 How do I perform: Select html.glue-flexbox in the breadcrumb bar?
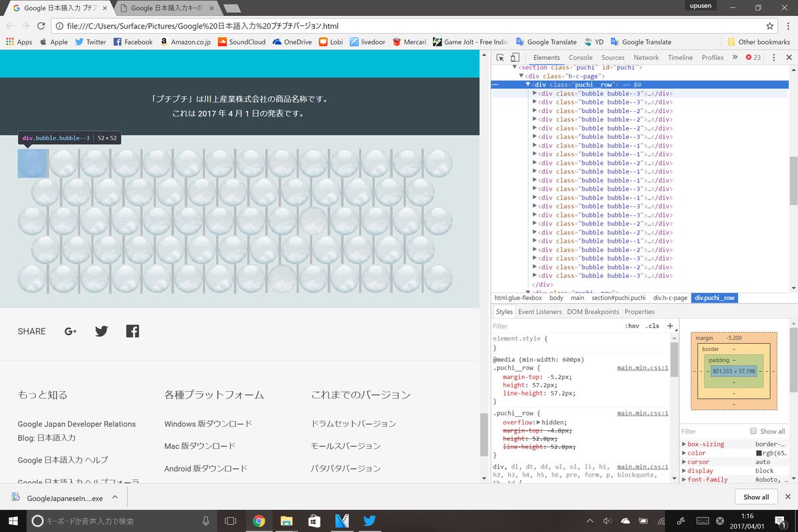tap(519, 298)
